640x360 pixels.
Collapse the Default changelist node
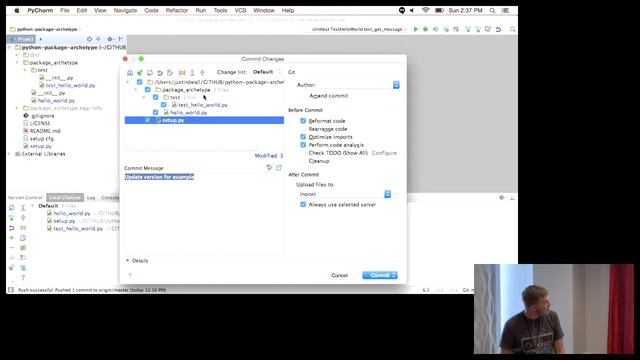click(33, 206)
